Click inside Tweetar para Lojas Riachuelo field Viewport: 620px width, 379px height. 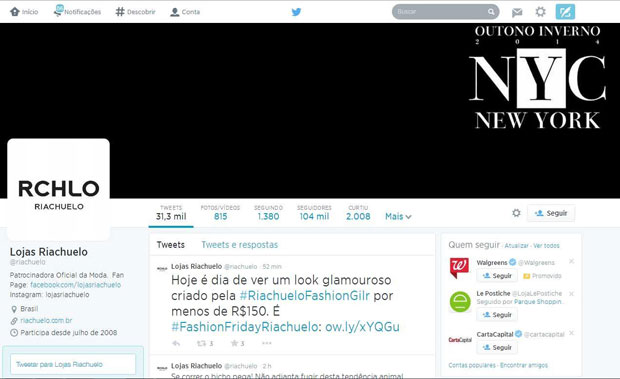tap(73, 364)
